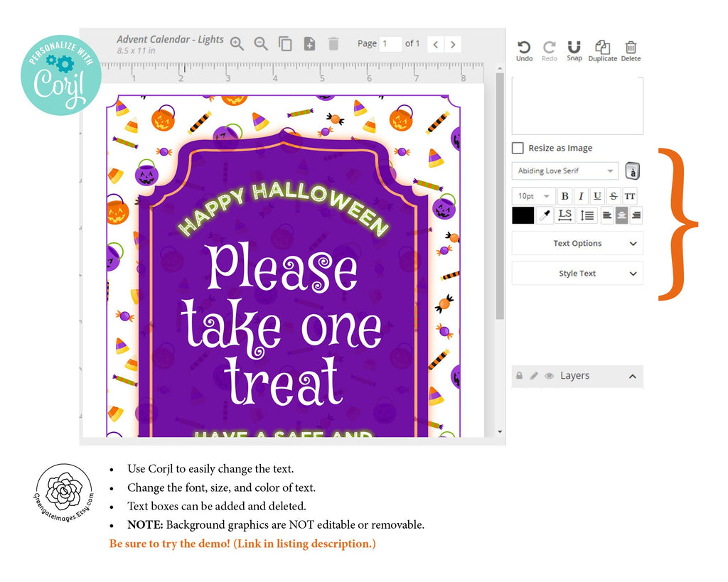Screen dimensions: 728x582
Task: Pick a text color with the eyedropper
Action: pos(545,215)
